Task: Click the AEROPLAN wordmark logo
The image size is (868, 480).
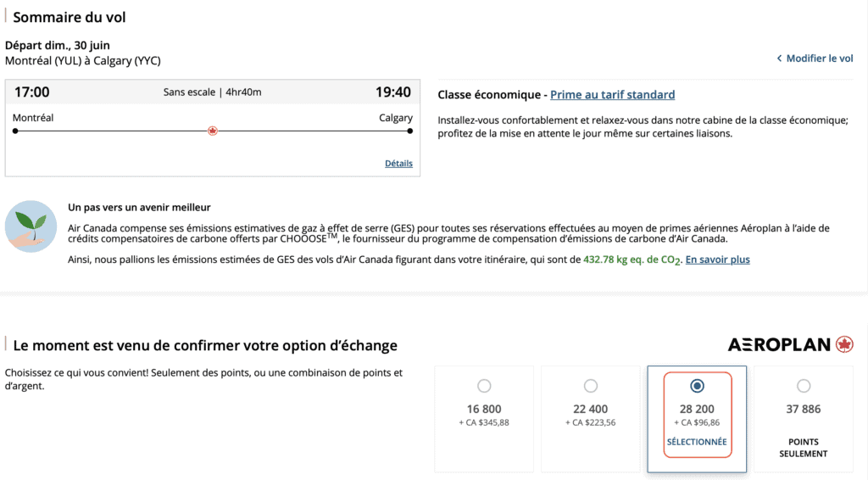Action: 779,344
